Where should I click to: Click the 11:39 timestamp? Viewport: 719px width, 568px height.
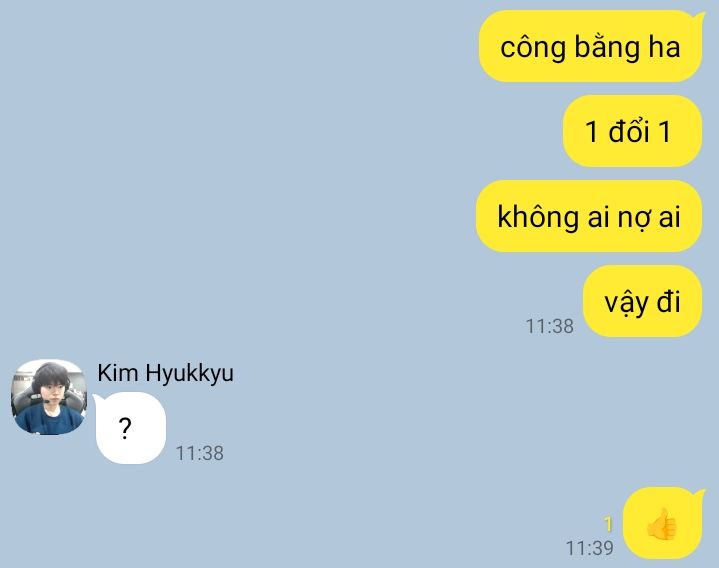tap(590, 548)
